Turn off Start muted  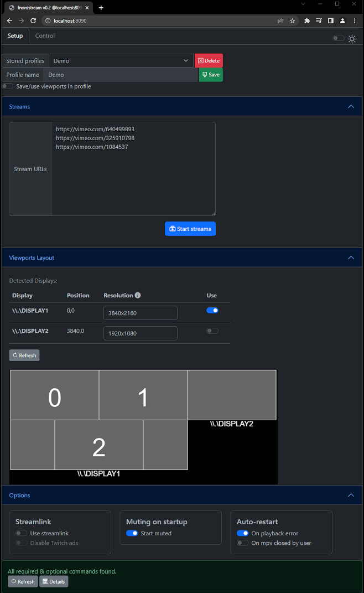pos(132,533)
